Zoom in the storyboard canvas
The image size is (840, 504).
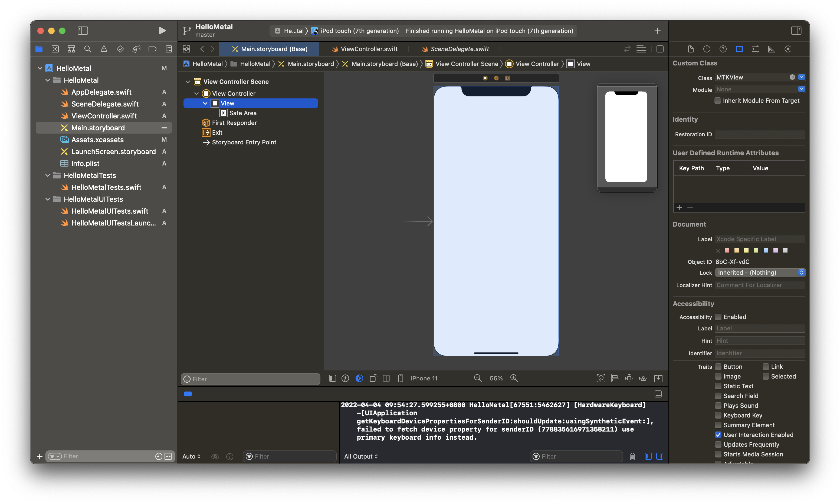coord(514,378)
